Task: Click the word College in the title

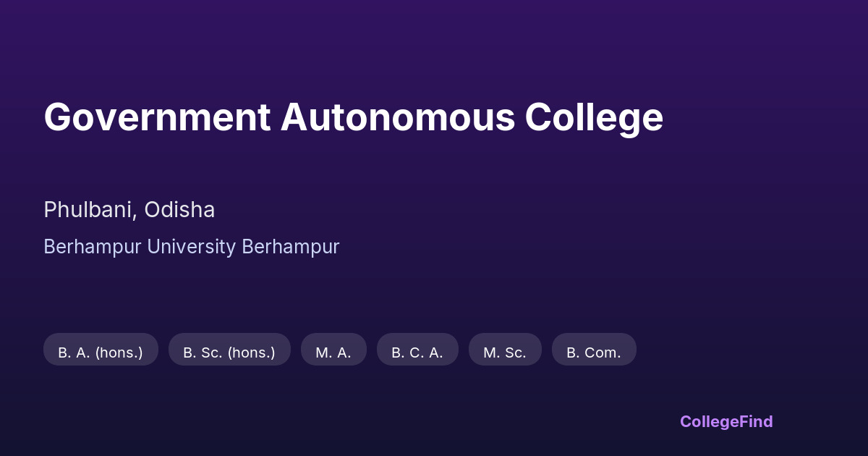Action: [594, 117]
